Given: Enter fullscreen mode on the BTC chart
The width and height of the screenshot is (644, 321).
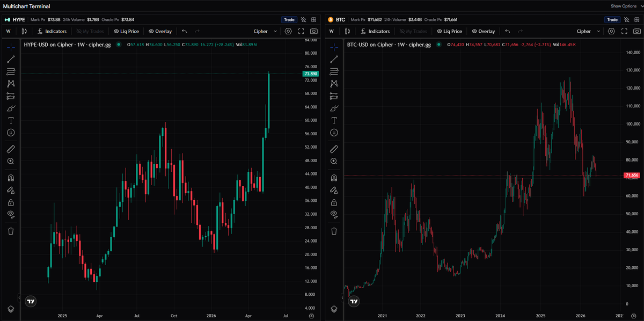Looking at the screenshot, I should click(624, 31).
